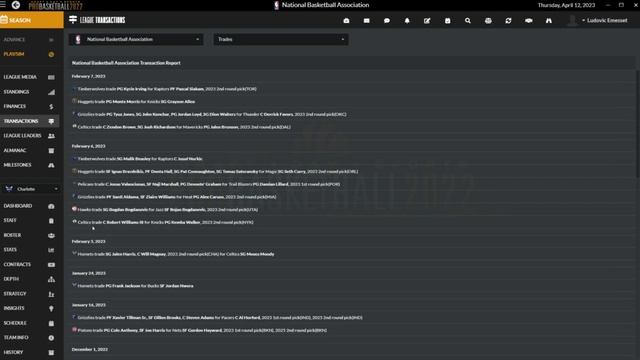Click the Insights lightbulb icon

click(x=51, y=309)
